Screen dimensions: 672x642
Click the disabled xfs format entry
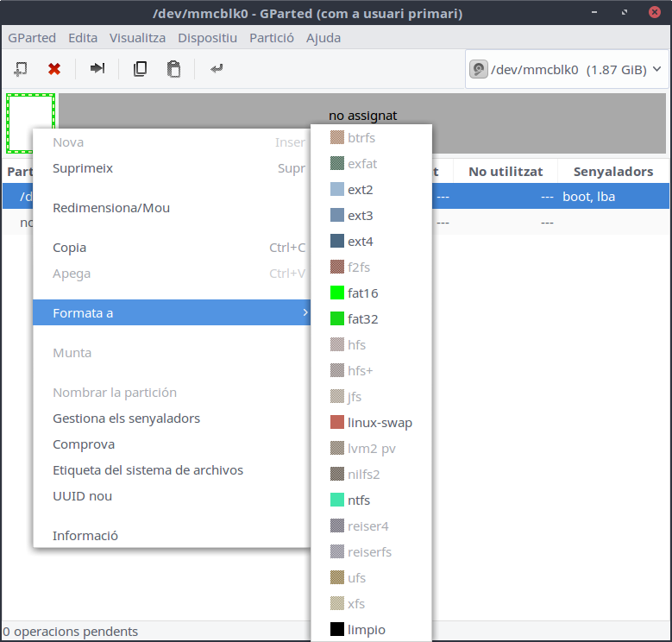[x=371, y=604]
